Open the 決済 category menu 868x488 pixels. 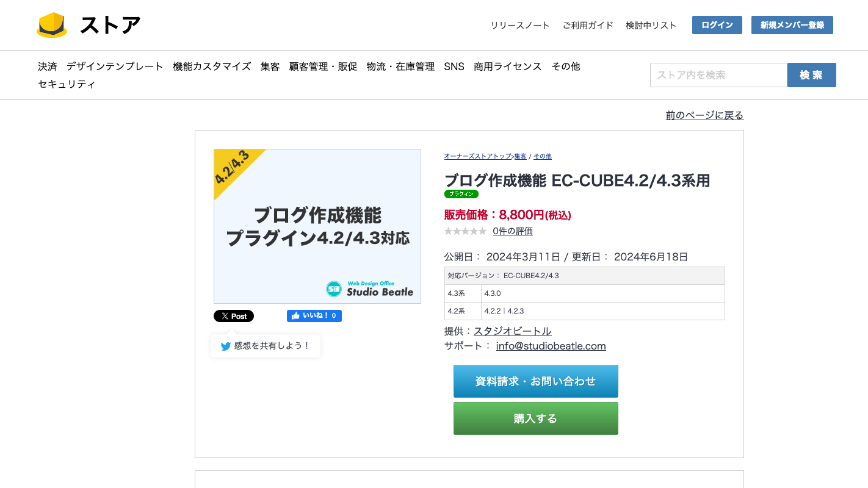pos(47,66)
